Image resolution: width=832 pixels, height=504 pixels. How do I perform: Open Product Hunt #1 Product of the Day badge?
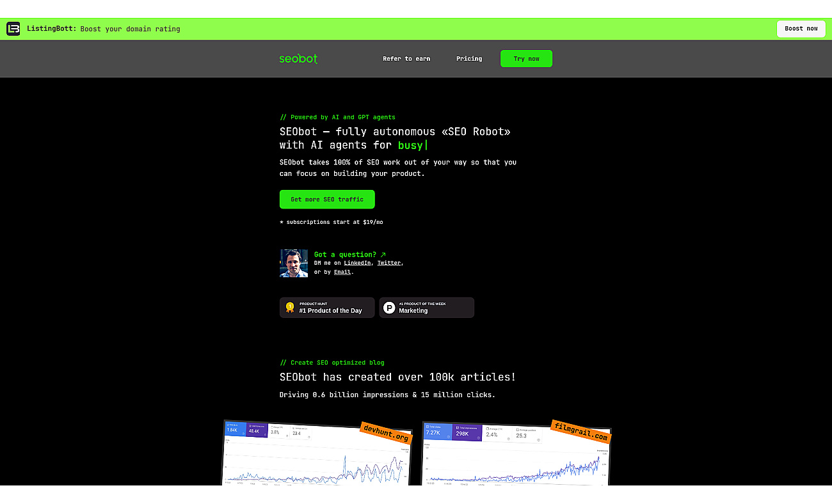pos(327,308)
